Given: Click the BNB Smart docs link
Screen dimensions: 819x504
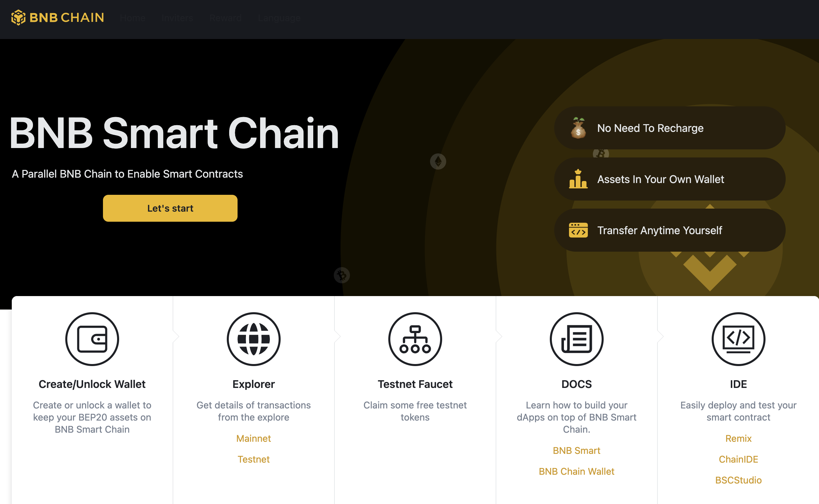Looking at the screenshot, I should pyautogui.click(x=576, y=451).
